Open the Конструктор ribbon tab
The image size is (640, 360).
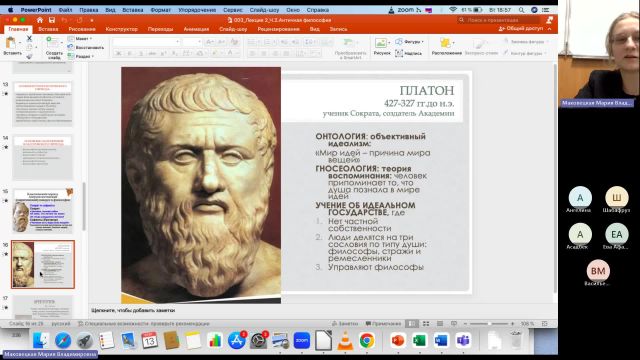point(122,29)
